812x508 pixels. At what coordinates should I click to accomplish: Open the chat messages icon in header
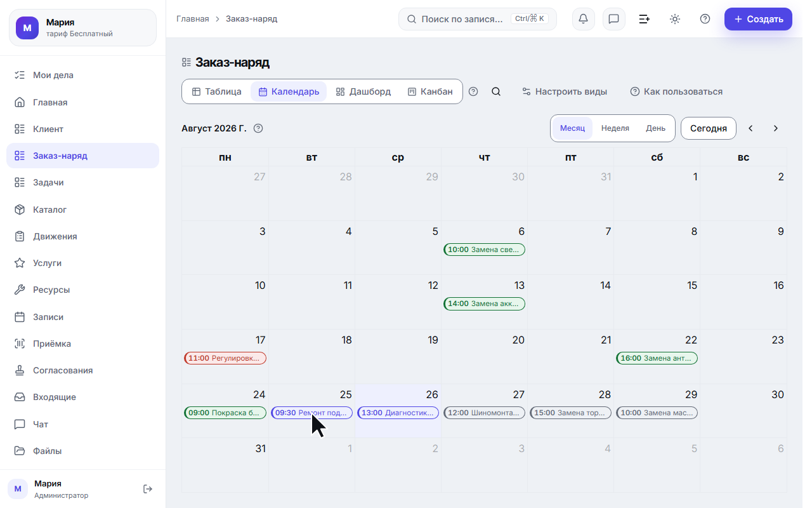tap(613, 19)
